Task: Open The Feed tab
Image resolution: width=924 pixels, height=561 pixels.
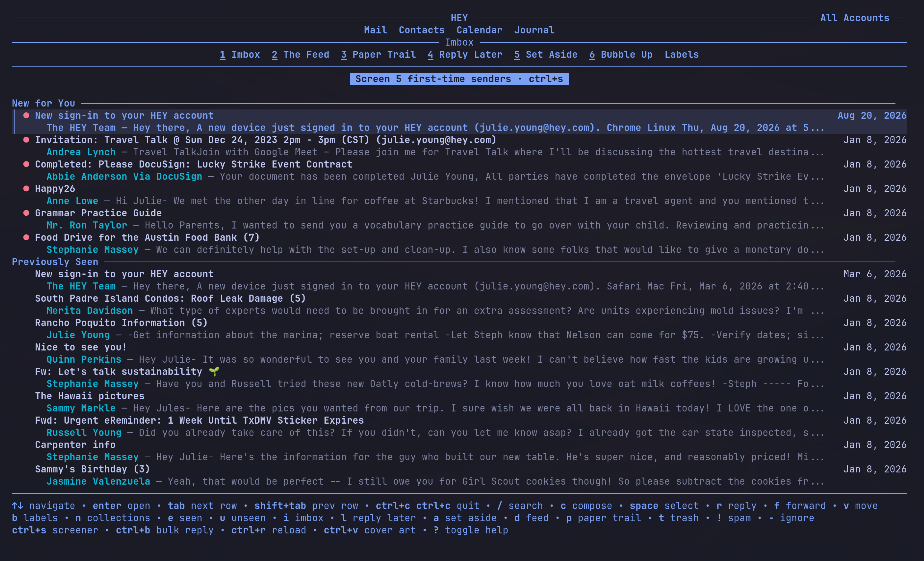Action: click(300, 54)
